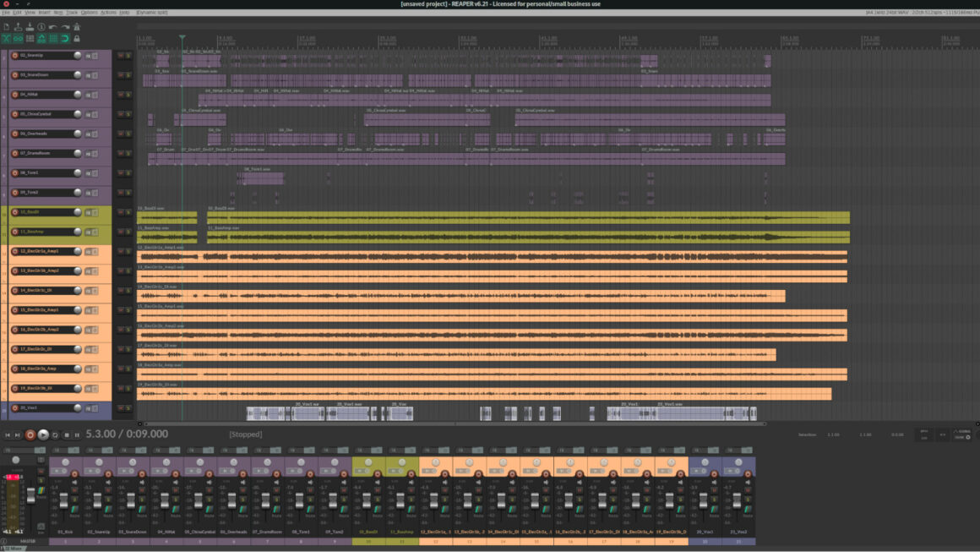The width and height of the screenshot is (980, 552).
Task: Click the Stop button in transport
Action: tap(67, 434)
